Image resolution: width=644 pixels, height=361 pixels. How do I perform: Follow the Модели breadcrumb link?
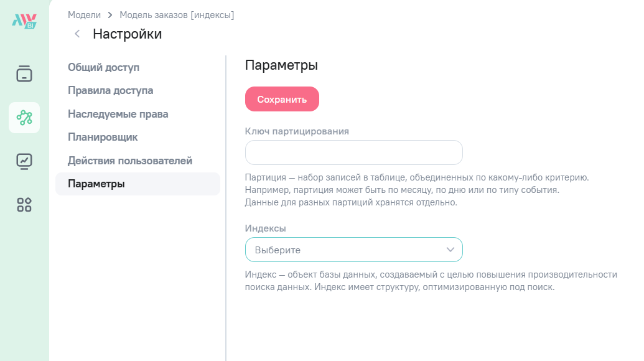coord(84,15)
